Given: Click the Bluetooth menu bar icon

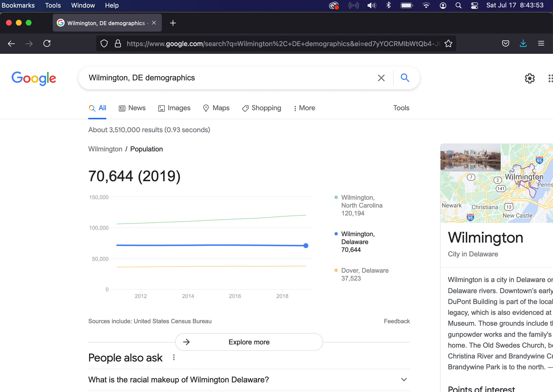Looking at the screenshot, I should (389, 5).
